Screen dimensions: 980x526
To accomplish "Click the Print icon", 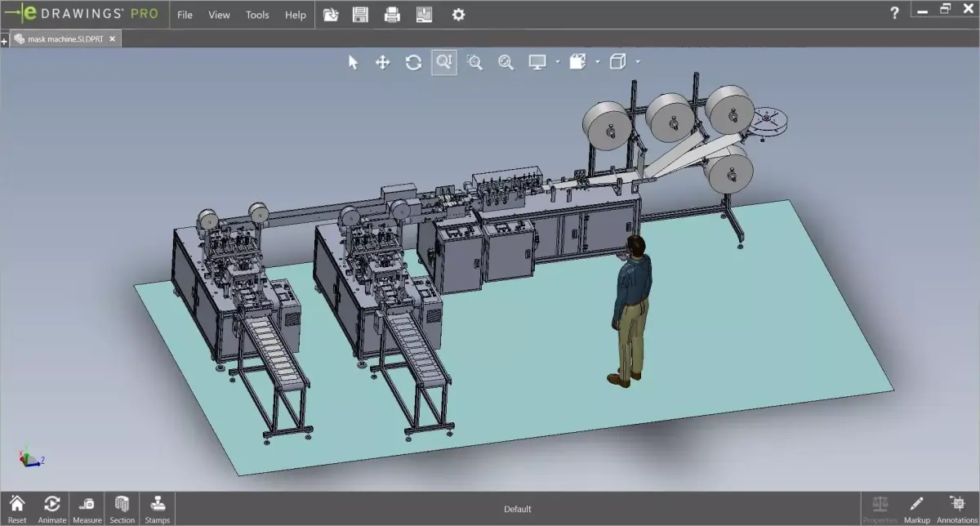I will [x=392, y=14].
